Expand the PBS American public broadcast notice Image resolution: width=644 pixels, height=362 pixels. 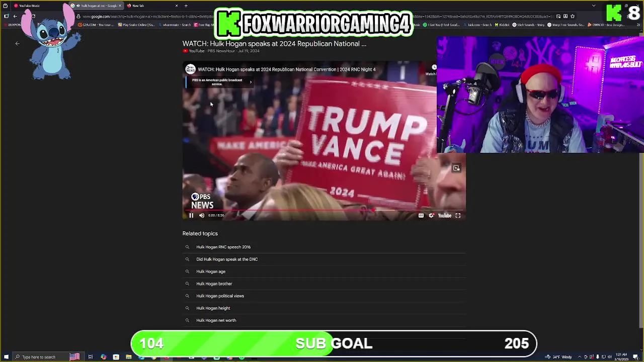[x=219, y=82]
